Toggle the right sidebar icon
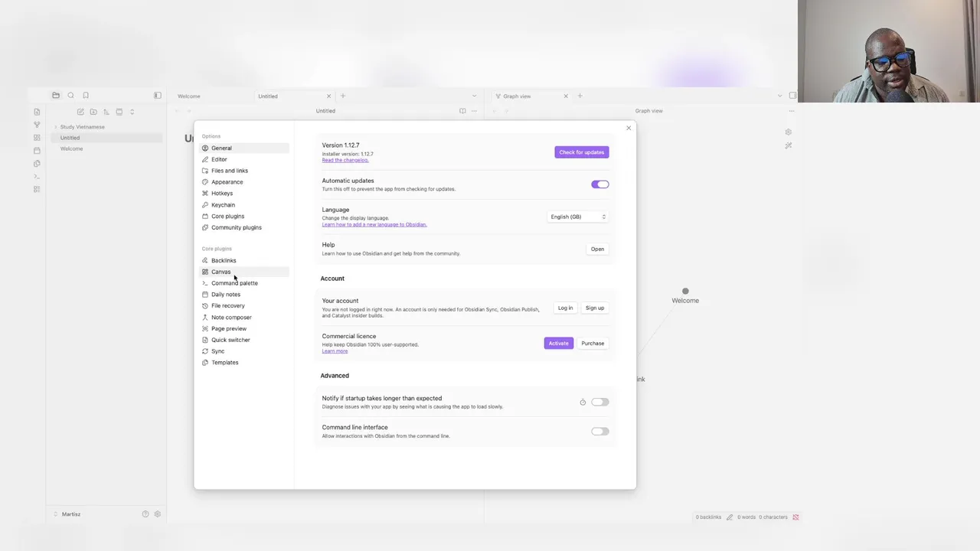The width and height of the screenshot is (980, 551). point(792,96)
